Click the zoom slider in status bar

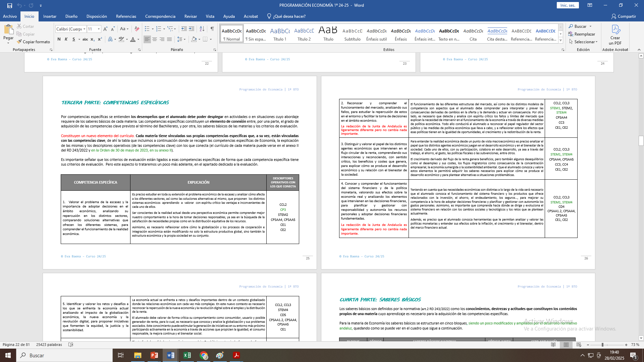[x=602, y=345]
